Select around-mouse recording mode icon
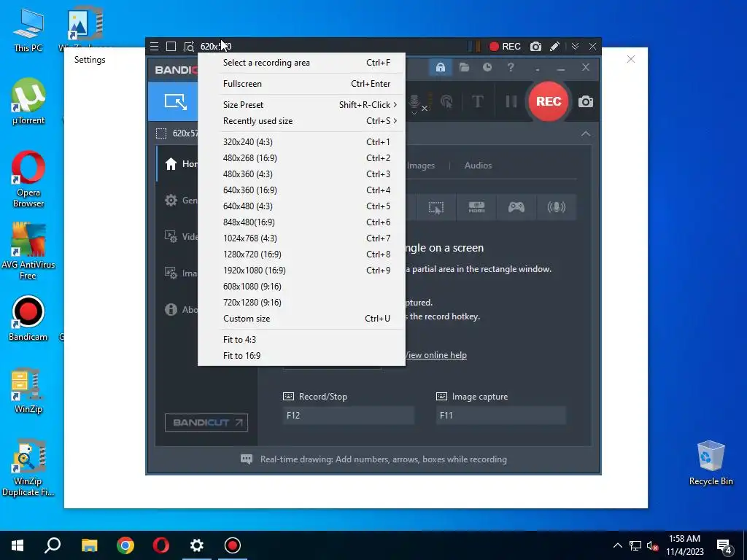Viewport: 747px width, 560px height. [x=436, y=207]
